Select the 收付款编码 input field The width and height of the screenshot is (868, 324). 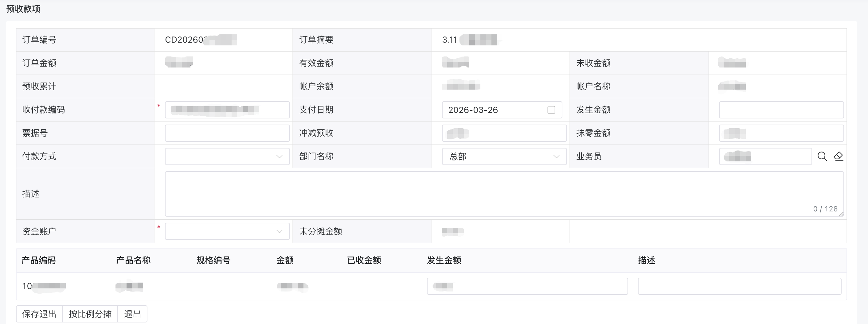pos(227,110)
